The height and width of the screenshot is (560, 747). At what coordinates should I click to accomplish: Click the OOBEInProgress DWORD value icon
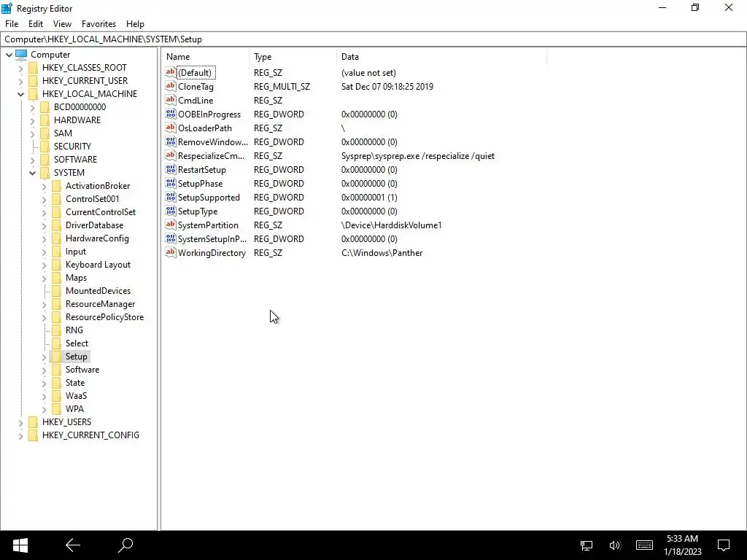tap(171, 114)
